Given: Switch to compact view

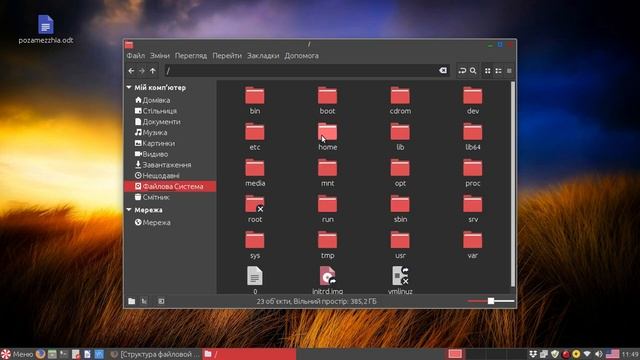Looking at the screenshot, I should [x=509, y=71].
